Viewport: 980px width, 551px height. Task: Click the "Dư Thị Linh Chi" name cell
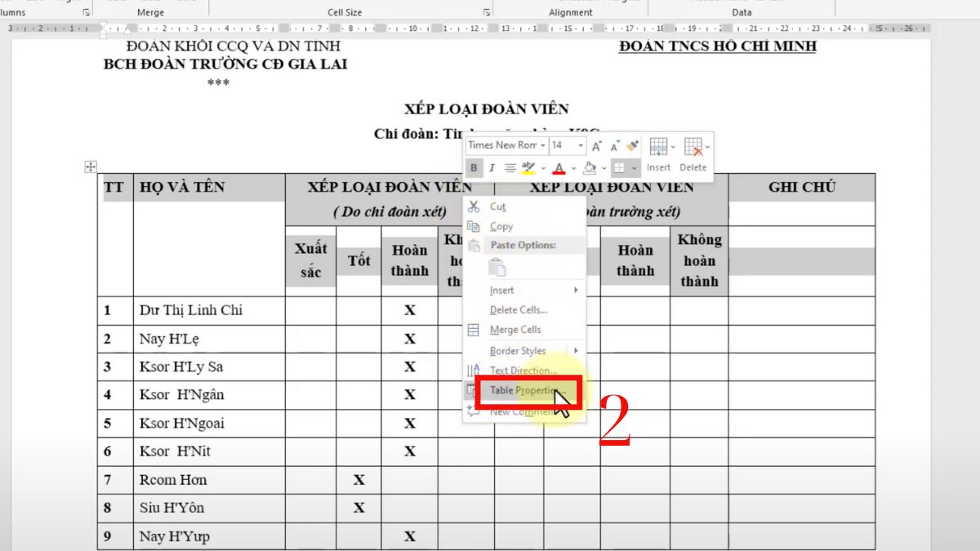point(209,310)
